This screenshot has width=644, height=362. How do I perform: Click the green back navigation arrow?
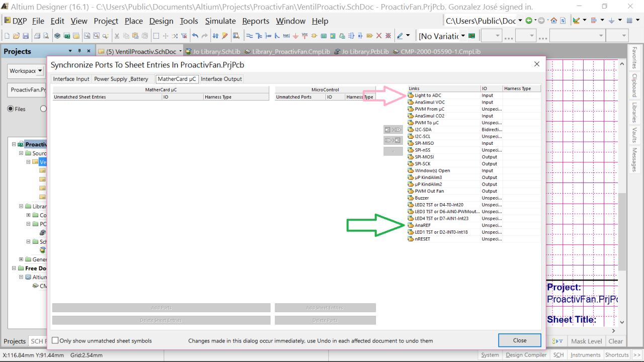(x=529, y=21)
